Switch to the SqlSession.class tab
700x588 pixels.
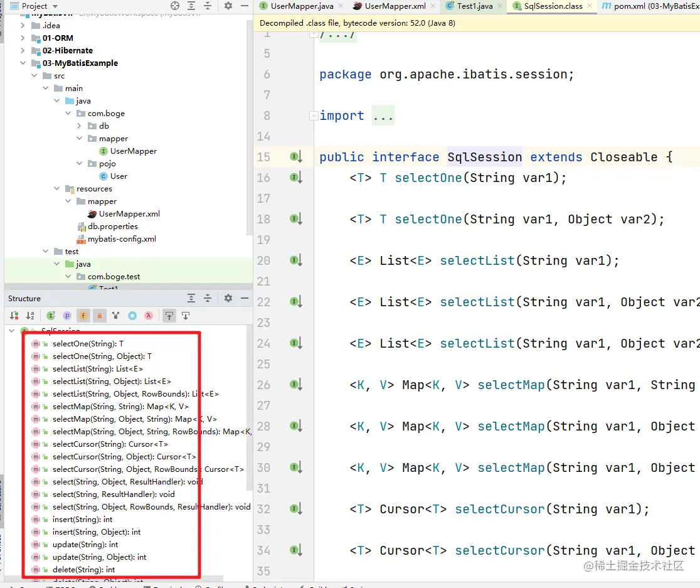click(553, 6)
